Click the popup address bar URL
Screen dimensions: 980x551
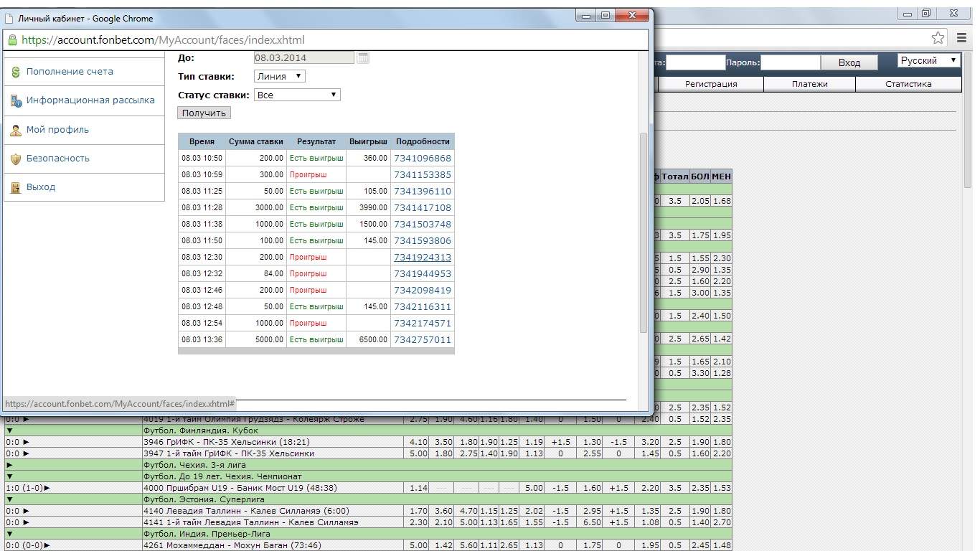coord(163,40)
